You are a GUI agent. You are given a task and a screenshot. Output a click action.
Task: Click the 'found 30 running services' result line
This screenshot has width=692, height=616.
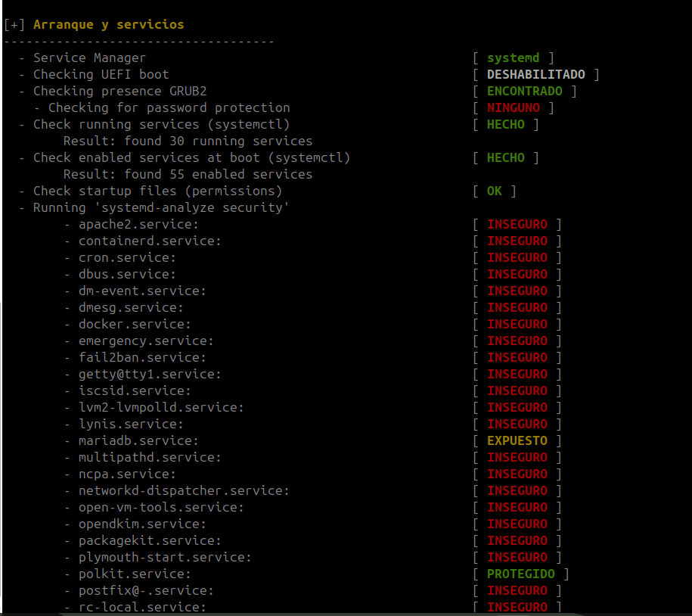[x=188, y=141]
